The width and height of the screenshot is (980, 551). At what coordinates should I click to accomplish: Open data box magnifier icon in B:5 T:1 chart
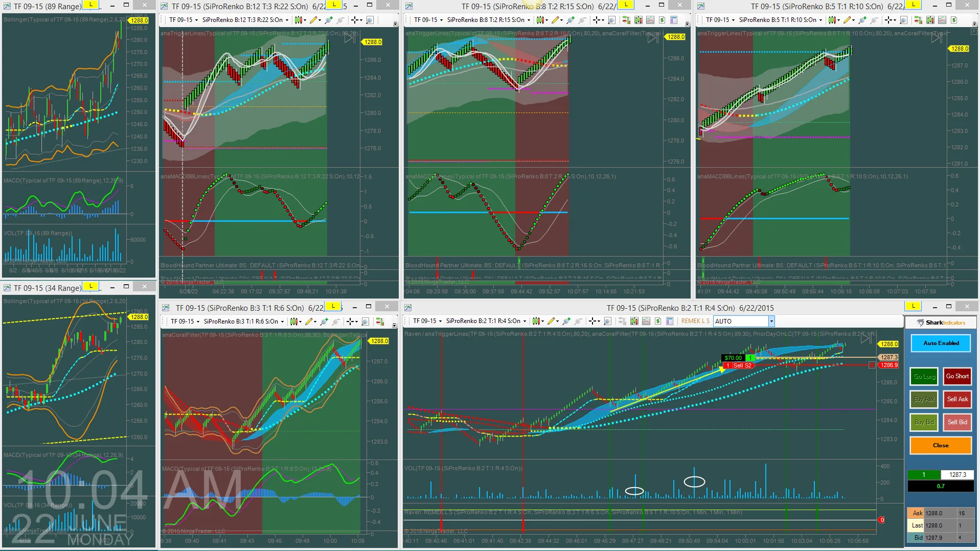[x=903, y=20]
